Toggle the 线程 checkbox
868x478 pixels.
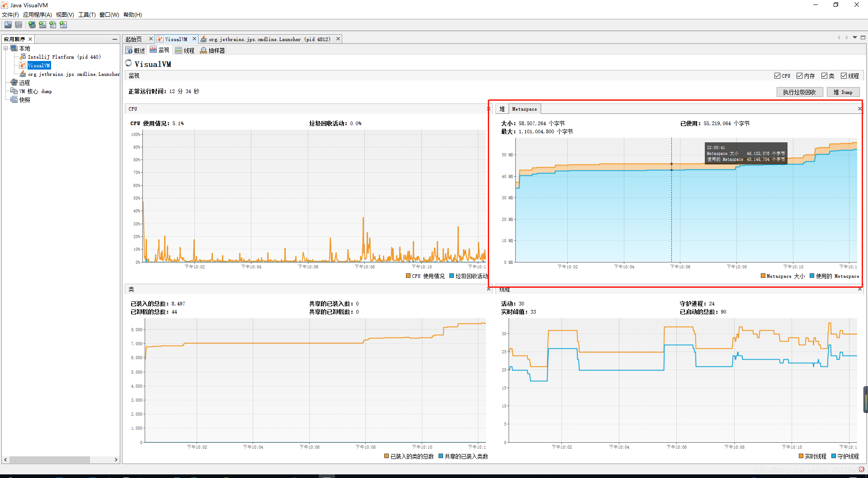(844, 76)
